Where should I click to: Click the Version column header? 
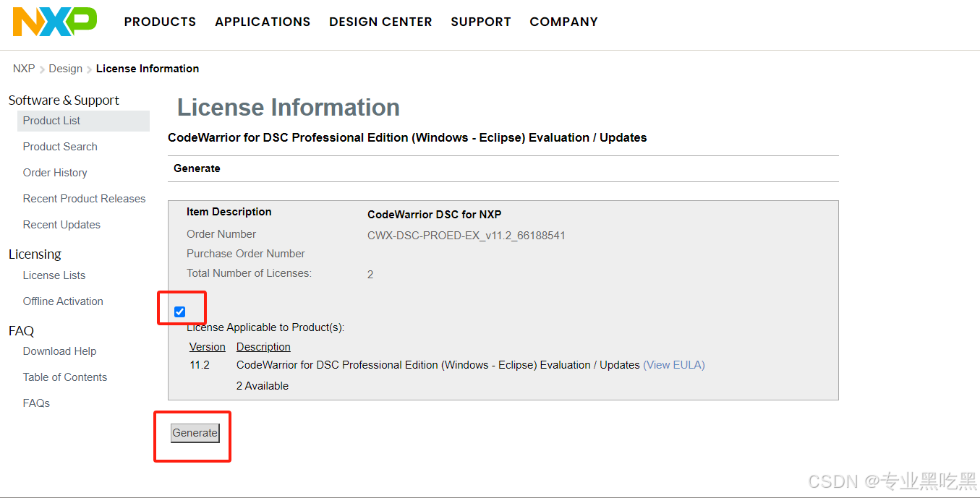208,347
